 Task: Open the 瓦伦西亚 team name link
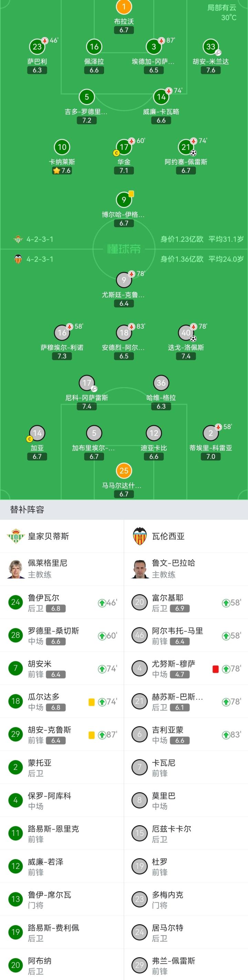[168, 536]
